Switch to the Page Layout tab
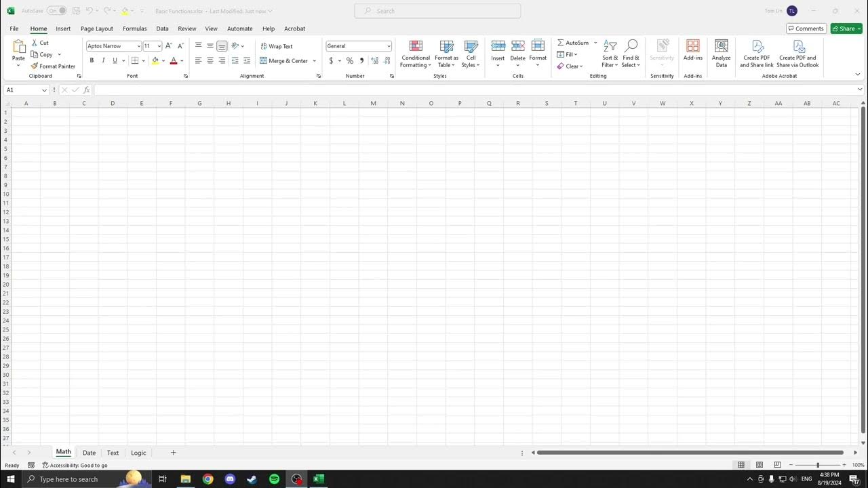The height and width of the screenshot is (488, 868). tap(97, 28)
